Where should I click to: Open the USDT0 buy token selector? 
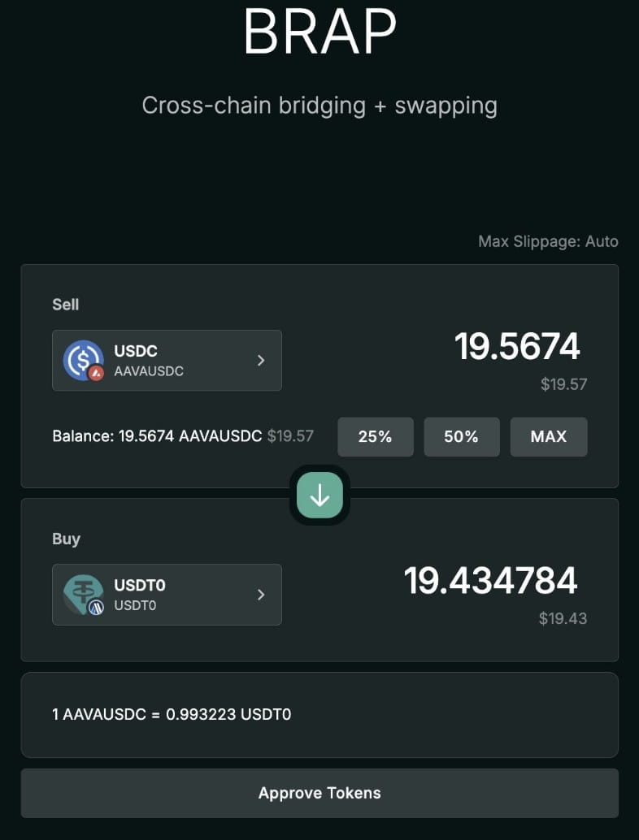[167, 595]
